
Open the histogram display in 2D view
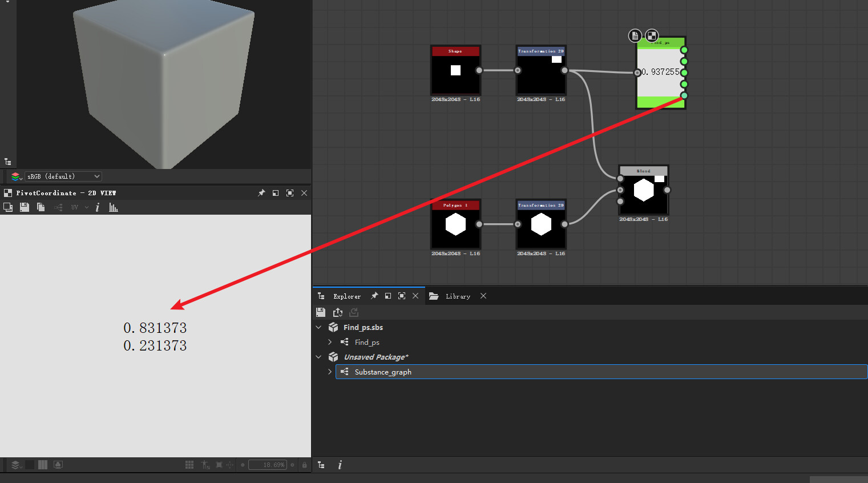click(113, 207)
